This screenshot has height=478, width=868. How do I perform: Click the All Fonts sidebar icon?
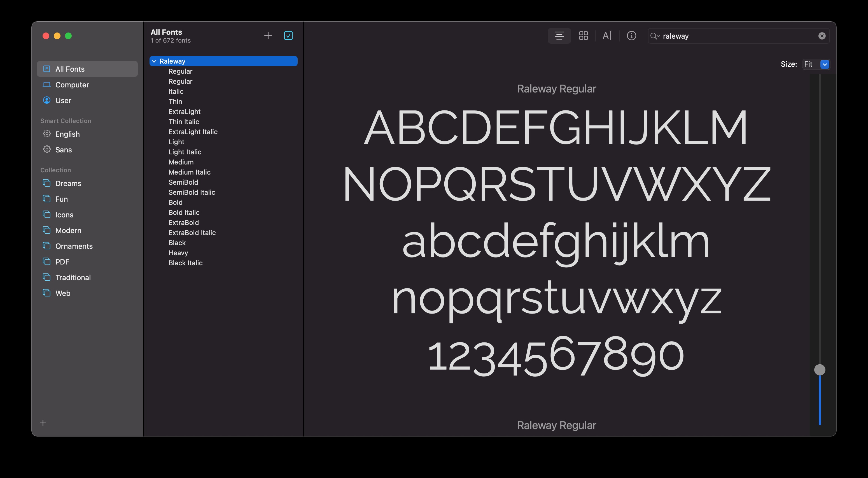coord(46,69)
